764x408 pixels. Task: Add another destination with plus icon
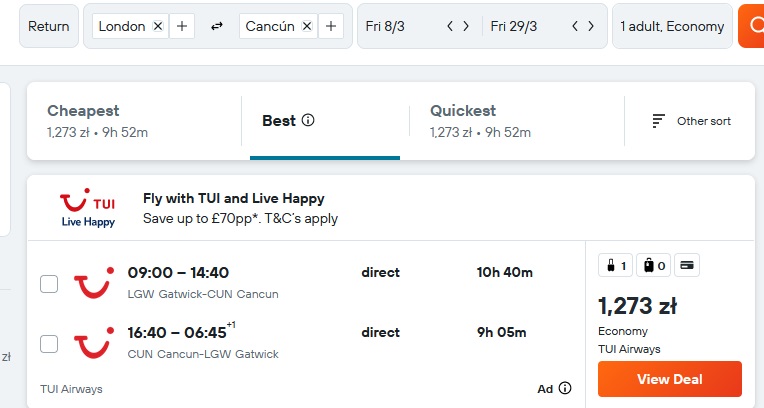[x=331, y=26]
